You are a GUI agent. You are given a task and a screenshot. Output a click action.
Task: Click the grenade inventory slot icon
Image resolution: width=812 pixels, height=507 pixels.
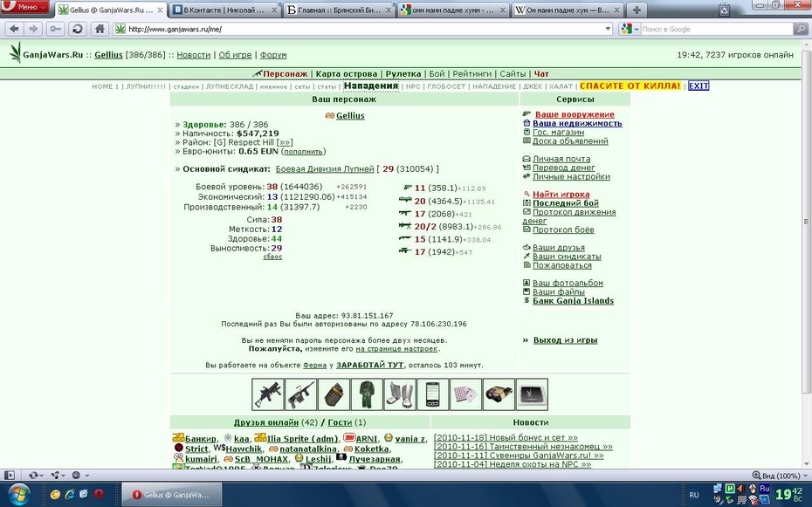tap(334, 394)
